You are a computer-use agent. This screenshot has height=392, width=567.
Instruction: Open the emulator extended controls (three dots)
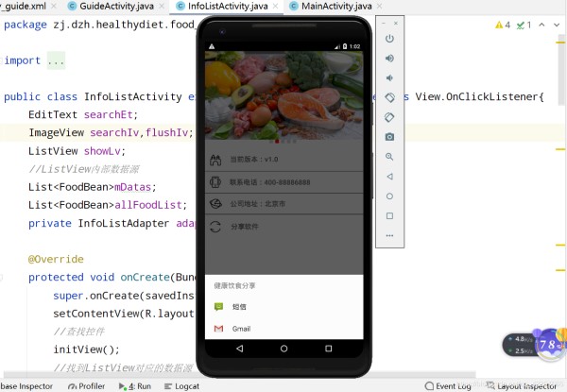click(x=389, y=235)
